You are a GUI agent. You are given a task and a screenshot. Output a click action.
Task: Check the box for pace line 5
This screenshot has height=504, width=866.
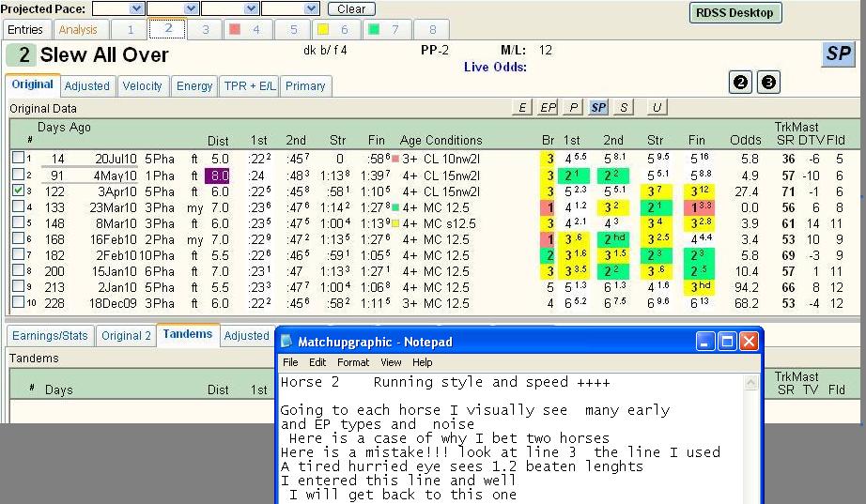[x=18, y=222]
